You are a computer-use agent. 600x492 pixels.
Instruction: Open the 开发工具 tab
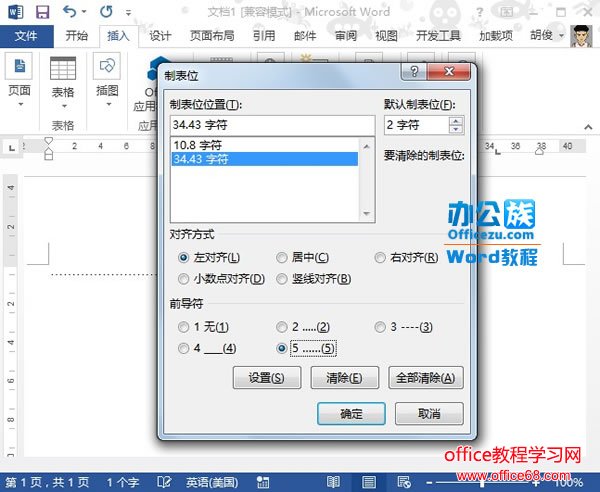pos(438,36)
